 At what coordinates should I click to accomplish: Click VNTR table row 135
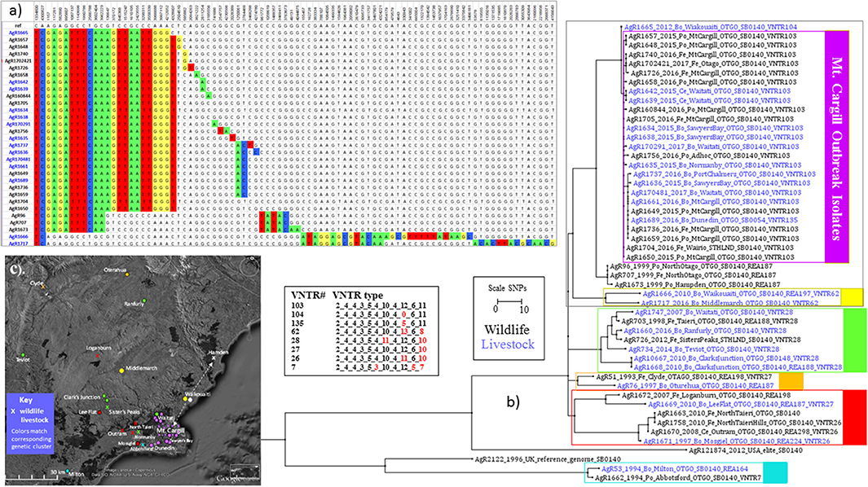[x=359, y=323]
